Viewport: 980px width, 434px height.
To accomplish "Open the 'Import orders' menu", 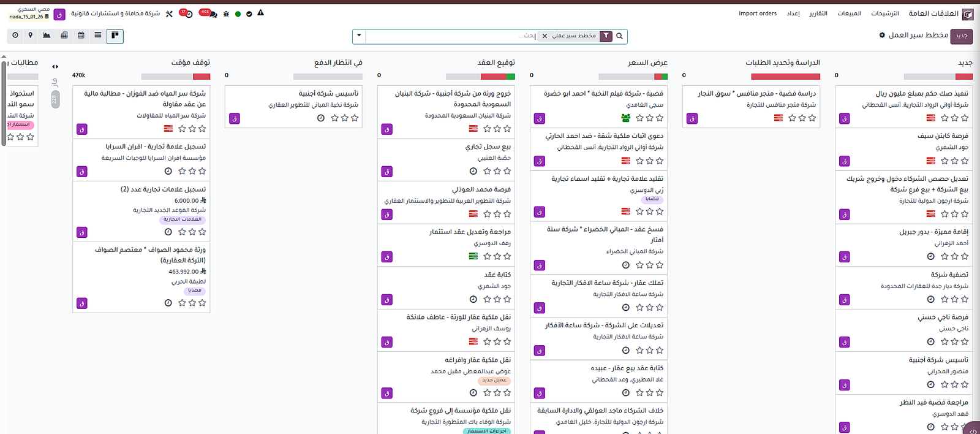I will click(x=758, y=13).
